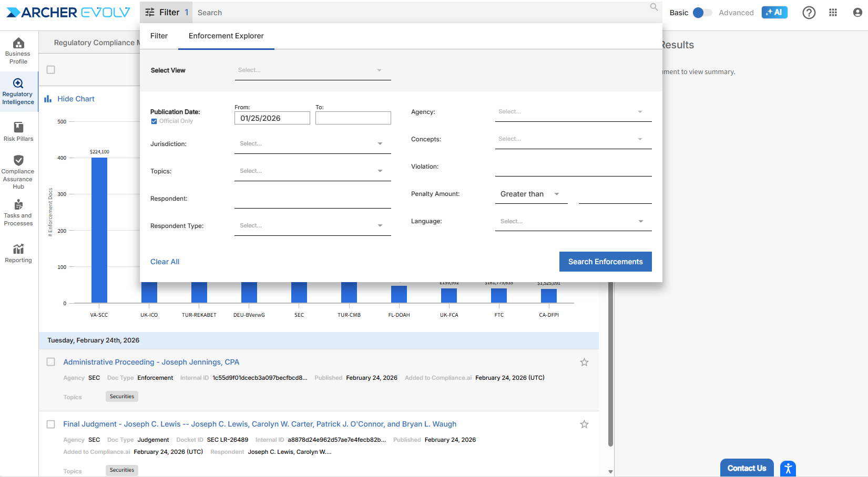Go to Tasks and Processes

(18, 212)
